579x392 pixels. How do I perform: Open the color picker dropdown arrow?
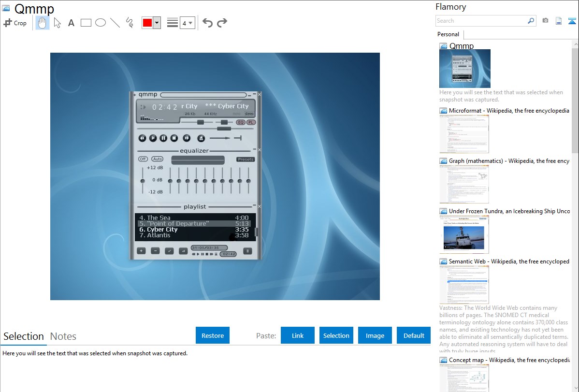coord(157,23)
